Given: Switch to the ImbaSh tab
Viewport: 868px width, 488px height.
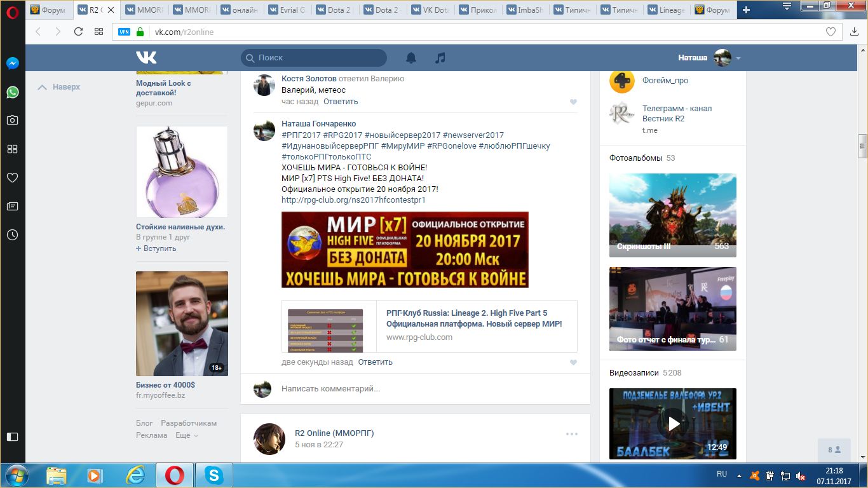Looking at the screenshot, I should (x=526, y=10).
